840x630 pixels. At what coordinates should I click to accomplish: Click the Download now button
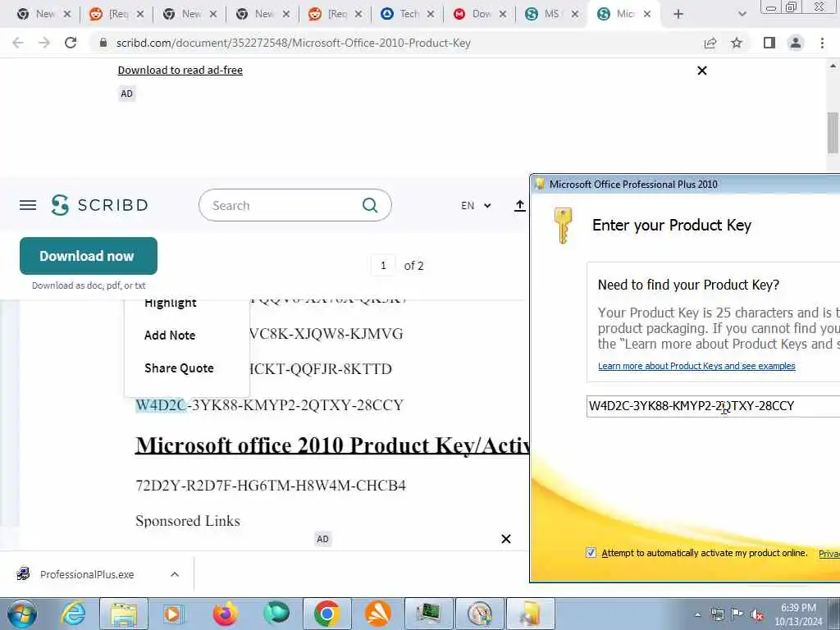tap(89, 256)
